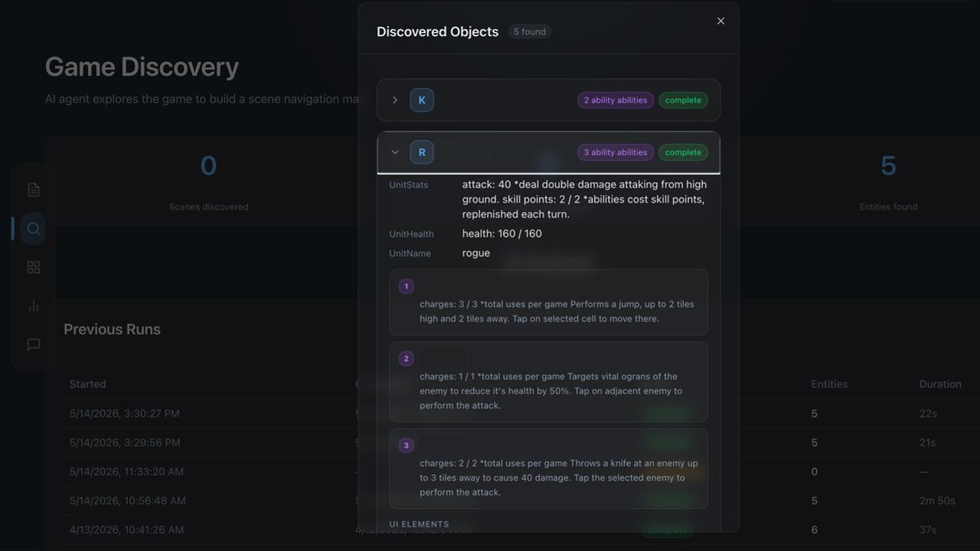Click the complete status badge on K row
Viewport: 980px width, 551px height.
(x=683, y=100)
